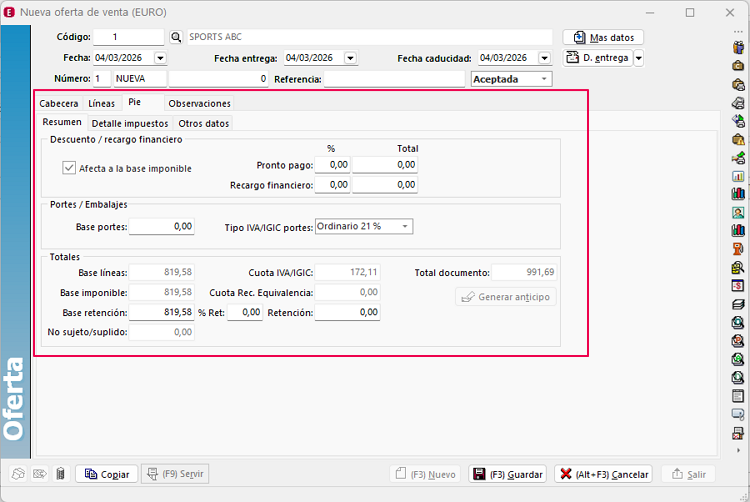This screenshot has height=502, width=750.
Task: Click the framed small bar chart icon
Action: click(738, 176)
